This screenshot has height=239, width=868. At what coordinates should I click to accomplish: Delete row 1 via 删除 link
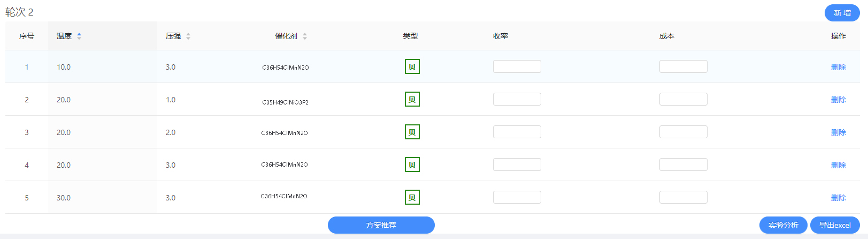coord(838,67)
